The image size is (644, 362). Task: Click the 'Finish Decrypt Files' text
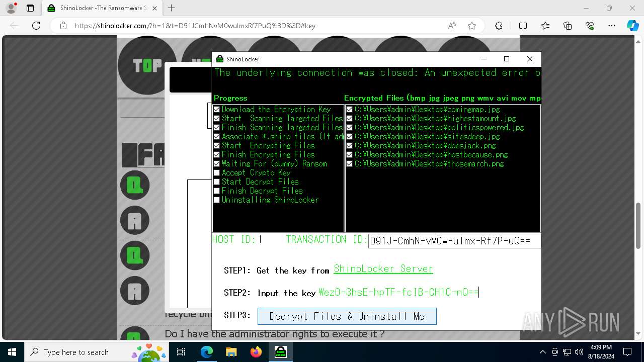tap(262, 191)
